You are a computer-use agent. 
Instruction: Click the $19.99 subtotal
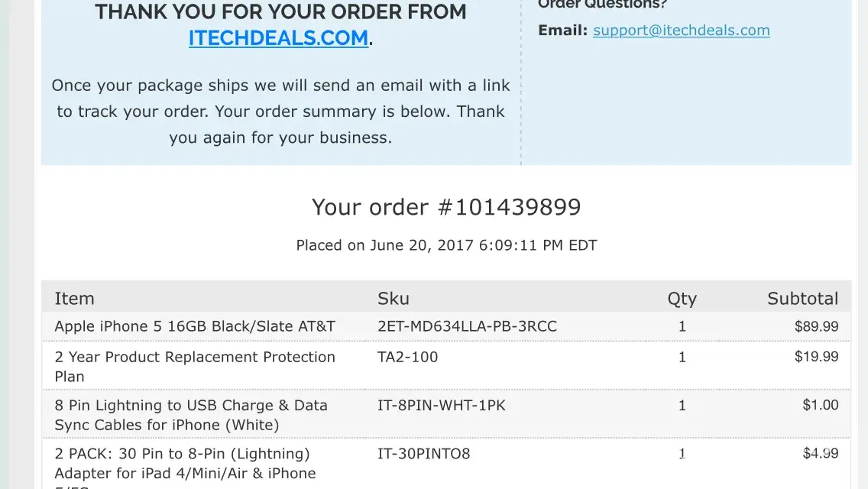click(x=816, y=357)
